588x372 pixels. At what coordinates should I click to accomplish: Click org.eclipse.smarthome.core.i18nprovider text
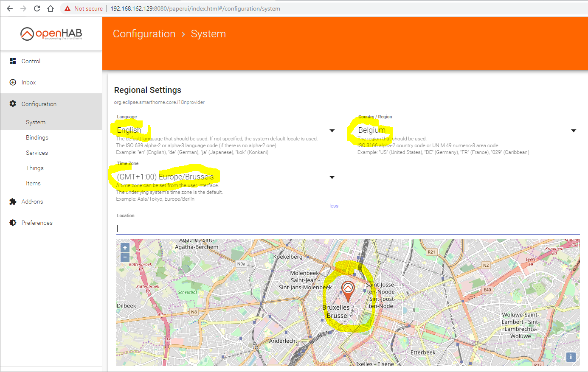pyautogui.click(x=159, y=102)
